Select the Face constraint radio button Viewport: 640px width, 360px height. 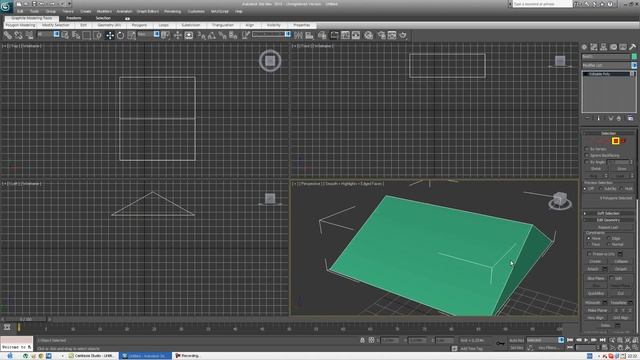(x=589, y=244)
